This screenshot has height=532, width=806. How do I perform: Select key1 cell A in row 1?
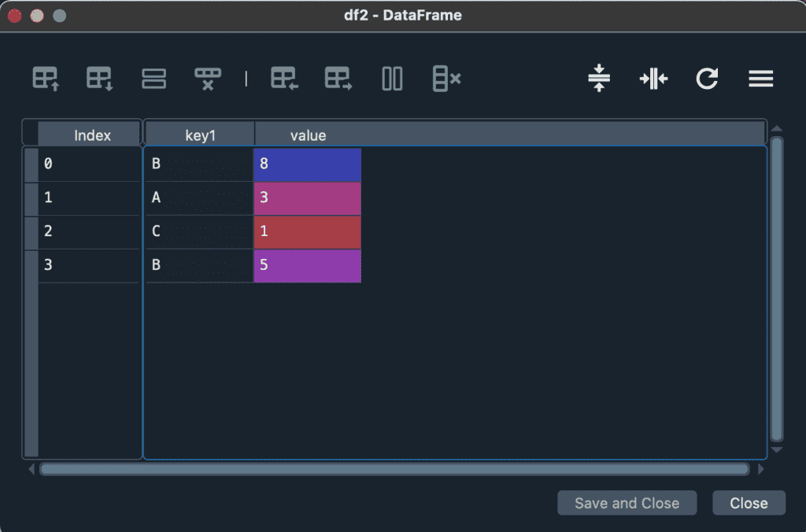199,198
